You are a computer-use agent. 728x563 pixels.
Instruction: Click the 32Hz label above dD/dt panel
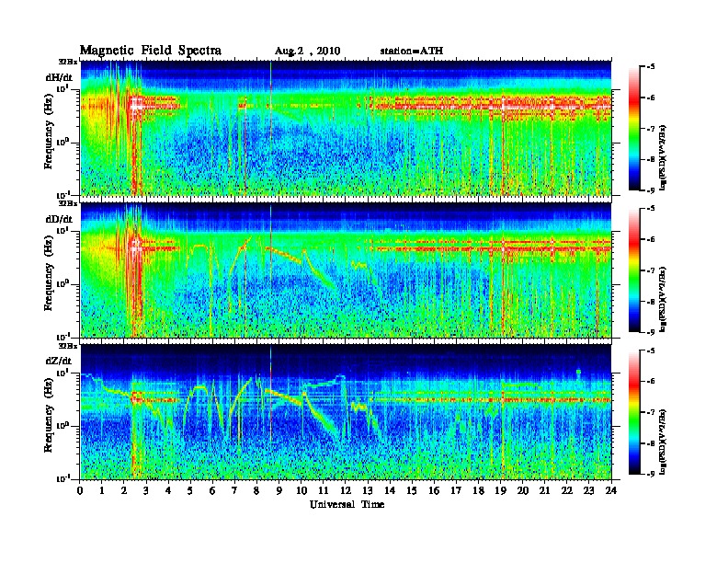pos(67,203)
